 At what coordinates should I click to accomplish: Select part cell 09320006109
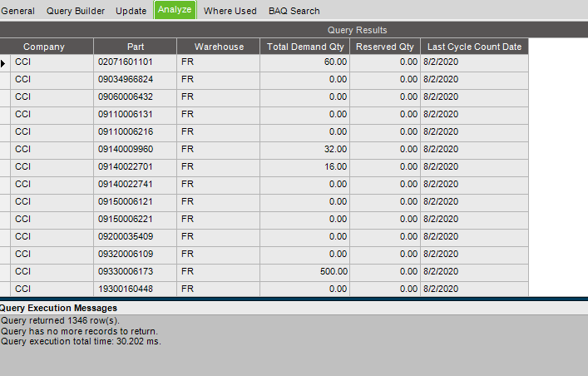click(x=136, y=254)
